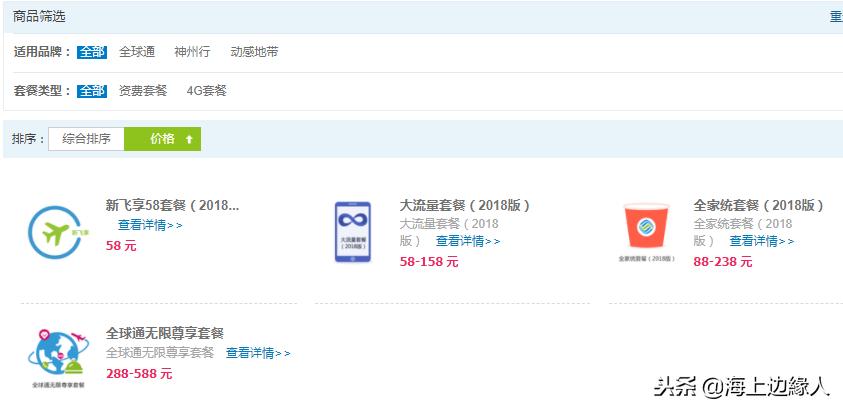
Task: Switch to 综合排序 sorting tab
Action: [86, 139]
